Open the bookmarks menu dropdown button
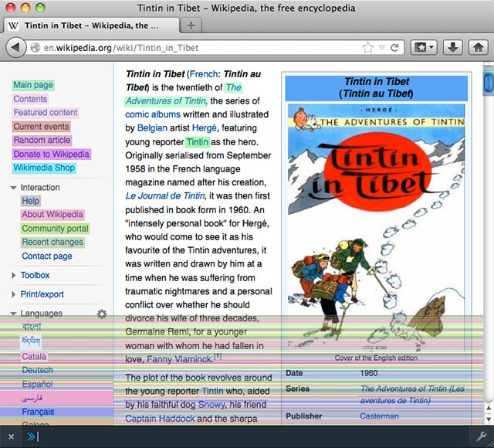Image resolution: width=494 pixels, height=448 pixels. click(425, 47)
